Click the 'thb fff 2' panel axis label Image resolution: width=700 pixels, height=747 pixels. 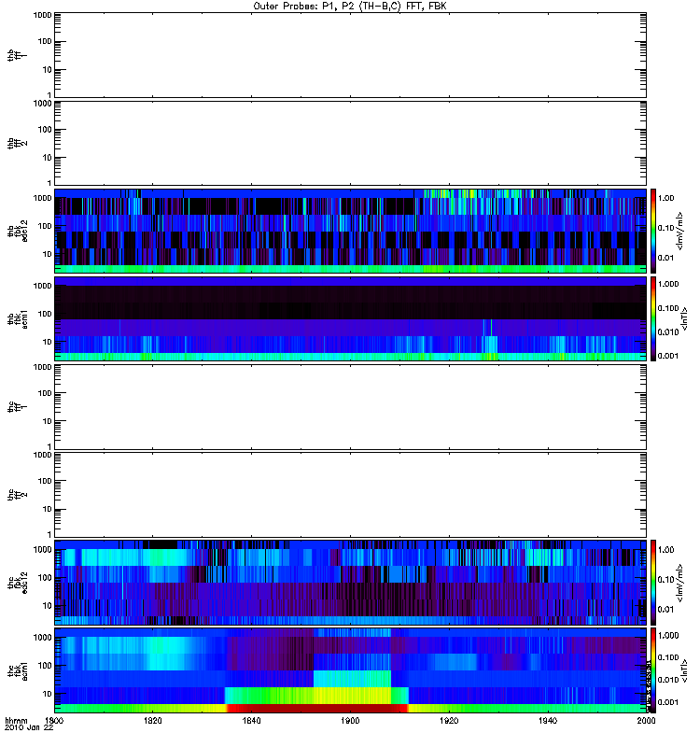[17, 144]
